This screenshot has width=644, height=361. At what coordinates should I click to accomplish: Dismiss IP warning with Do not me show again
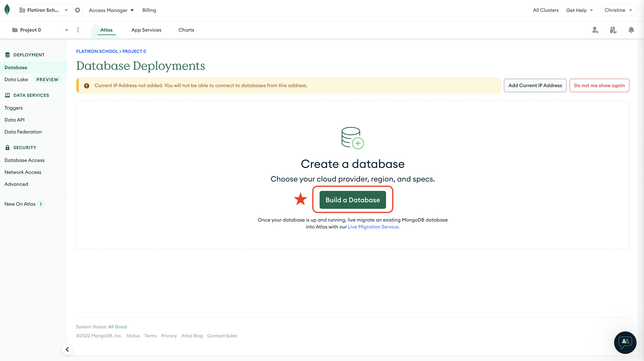pos(599,85)
